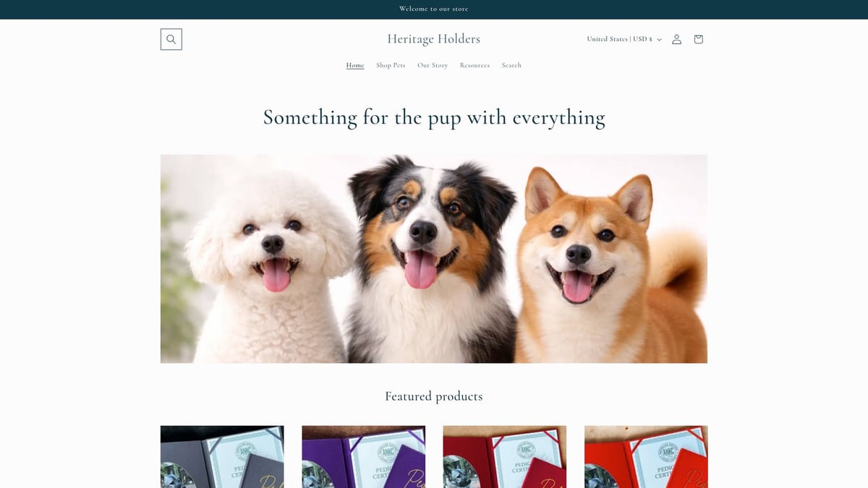Open the Our Story page link
Image resolution: width=868 pixels, height=488 pixels.
(x=433, y=65)
